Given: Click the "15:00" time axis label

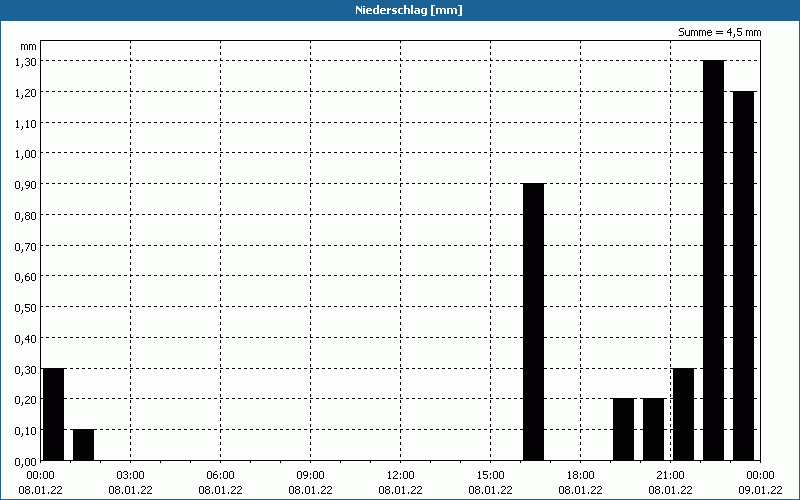Looking at the screenshot, I should click(x=490, y=476).
